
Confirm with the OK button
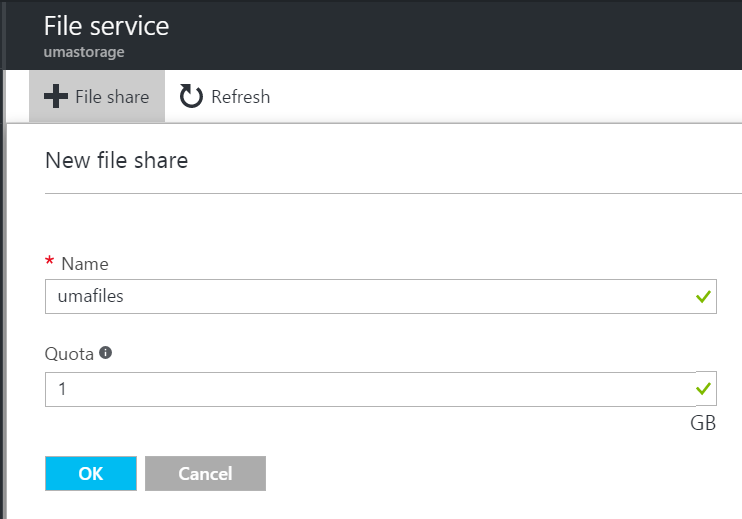(x=91, y=473)
